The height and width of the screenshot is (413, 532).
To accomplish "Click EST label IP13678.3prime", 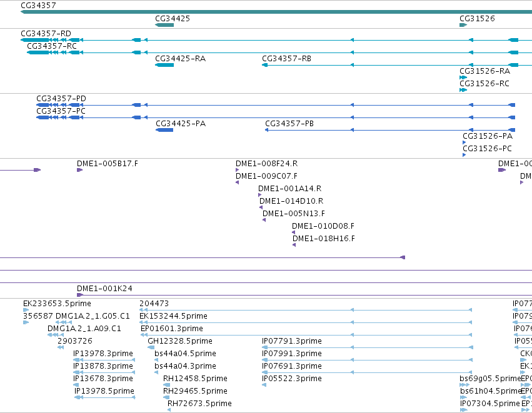I will [x=103, y=379].
